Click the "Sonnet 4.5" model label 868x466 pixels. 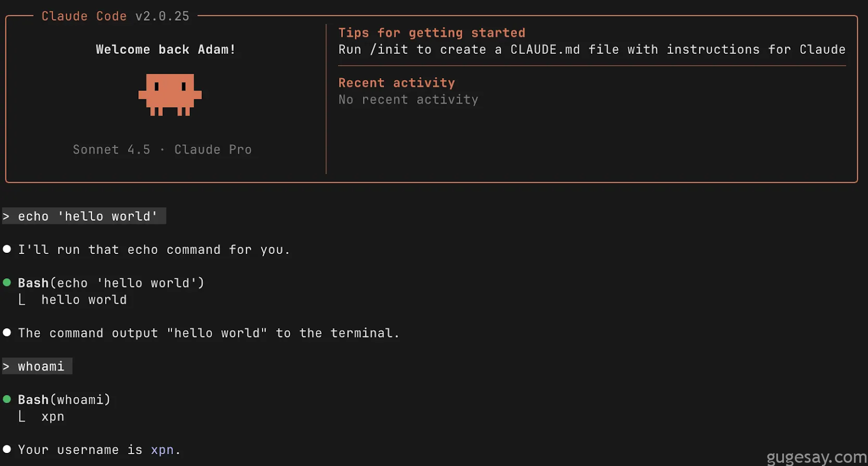click(111, 150)
